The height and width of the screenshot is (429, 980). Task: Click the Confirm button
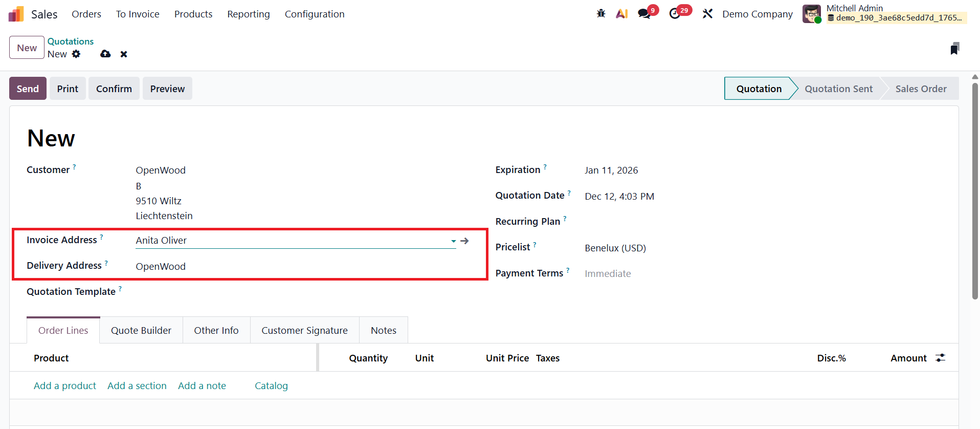[x=114, y=89]
